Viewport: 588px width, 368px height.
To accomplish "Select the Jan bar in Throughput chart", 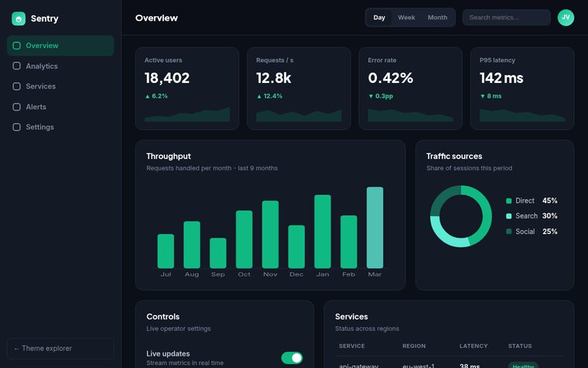I will click(x=323, y=232).
